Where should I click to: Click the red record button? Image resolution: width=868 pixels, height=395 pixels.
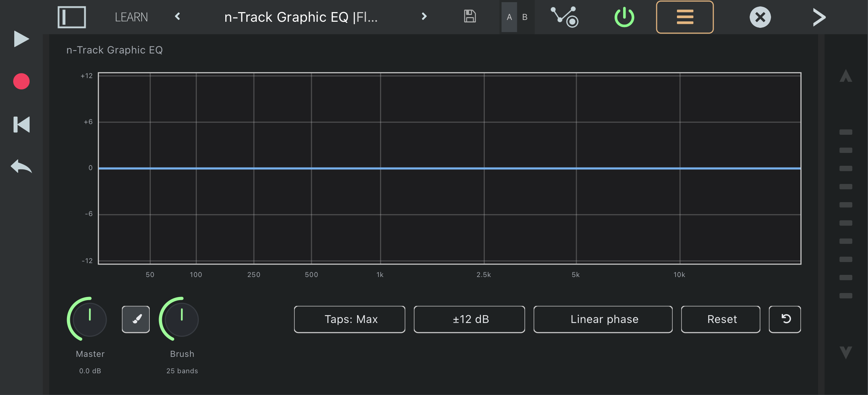[x=21, y=81]
